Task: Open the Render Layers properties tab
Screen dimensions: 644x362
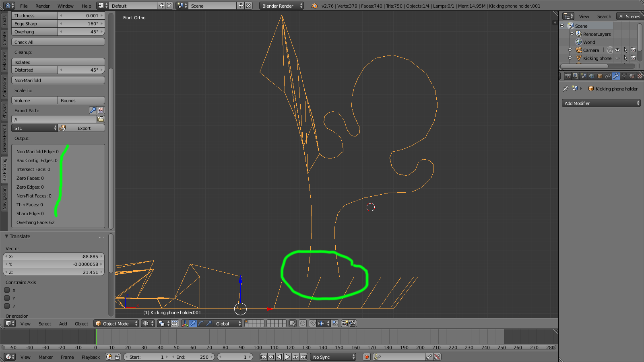Action: pyautogui.click(x=576, y=76)
